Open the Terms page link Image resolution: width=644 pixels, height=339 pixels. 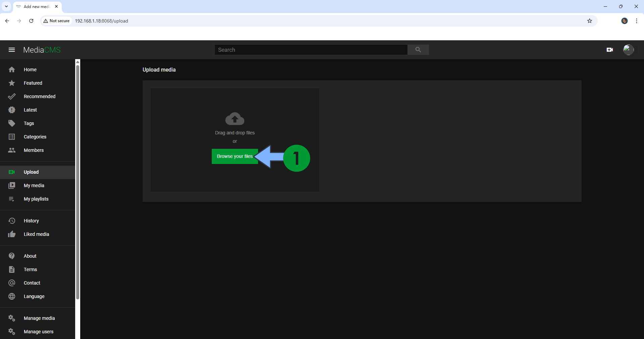[x=30, y=269]
